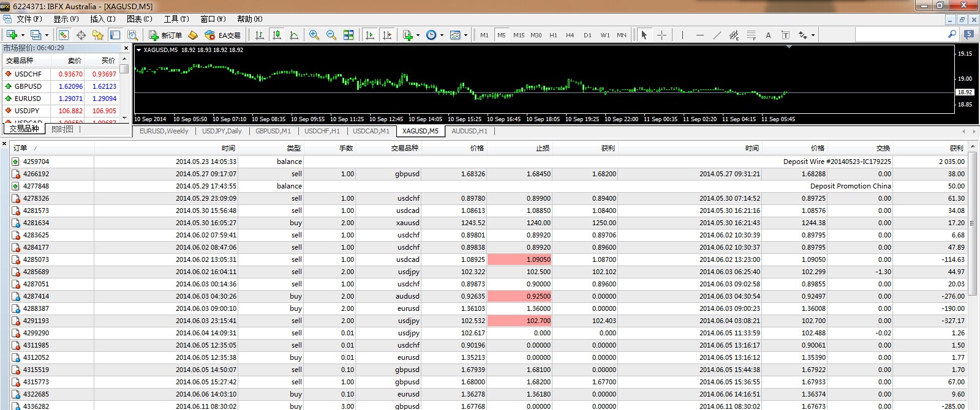Select the H4 timeframe button

pos(570,35)
